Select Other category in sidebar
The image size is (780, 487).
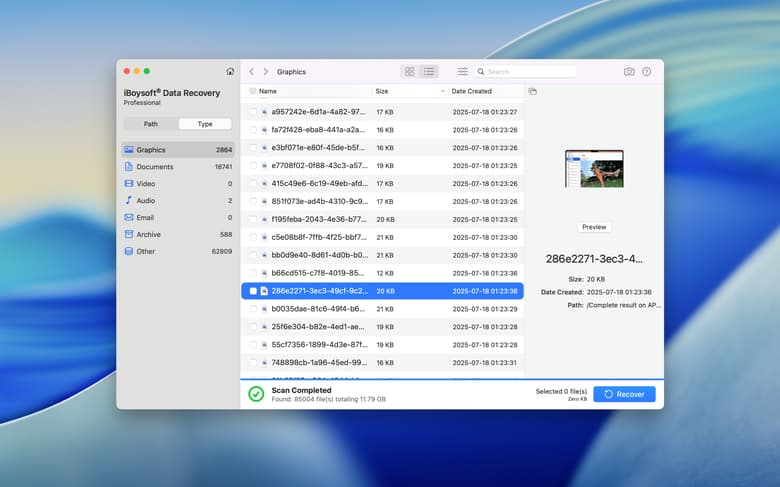pyautogui.click(x=178, y=251)
